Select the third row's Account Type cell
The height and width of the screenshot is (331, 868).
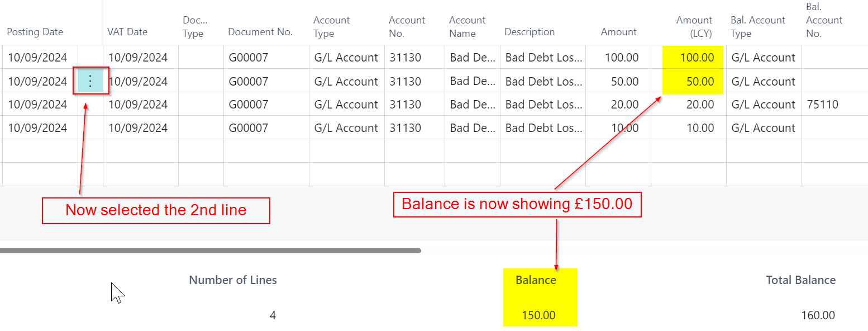click(346, 105)
